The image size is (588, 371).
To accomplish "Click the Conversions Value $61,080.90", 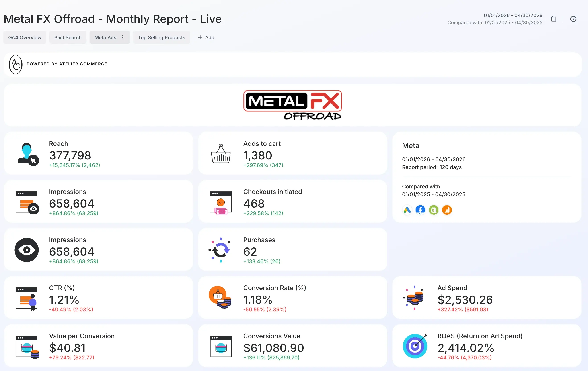I will coord(273,348).
